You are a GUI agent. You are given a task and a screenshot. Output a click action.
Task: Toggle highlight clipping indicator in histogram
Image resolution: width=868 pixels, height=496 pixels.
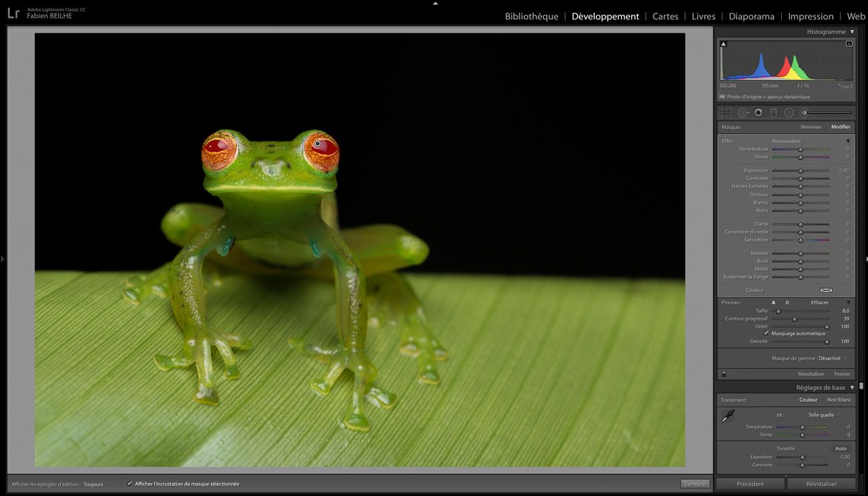coord(849,44)
